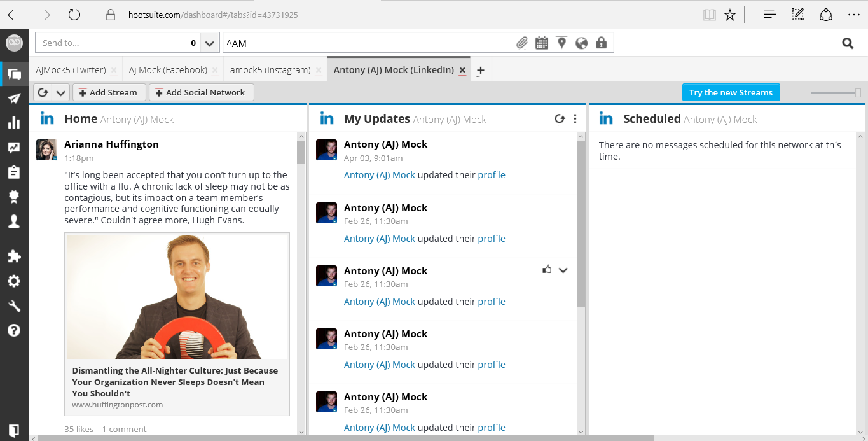
Task: Open Assignments clipboard icon in sidebar
Action: (x=14, y=172)
